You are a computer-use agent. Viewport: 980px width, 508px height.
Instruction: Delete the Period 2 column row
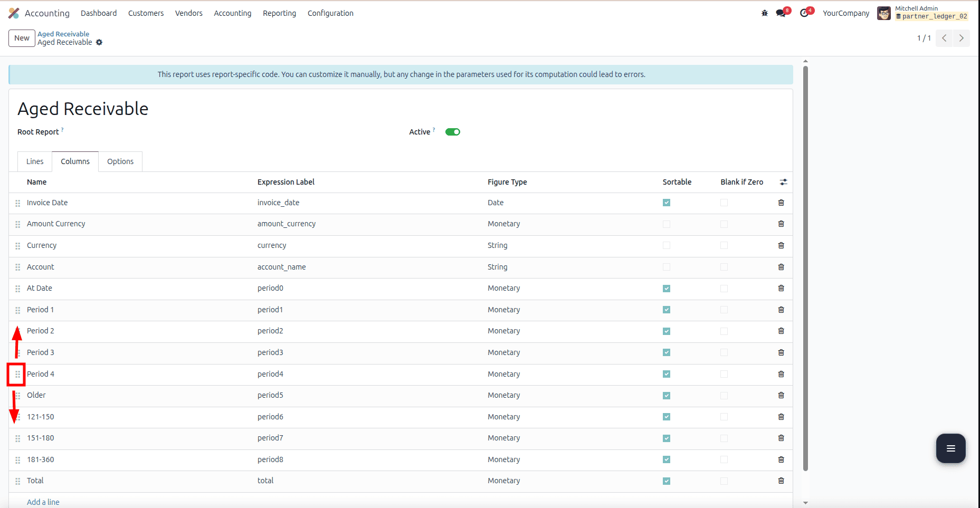pos(781,331)
